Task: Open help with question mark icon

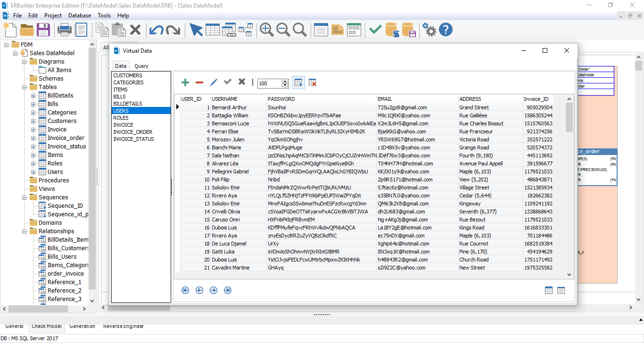Action: (446, 30)
